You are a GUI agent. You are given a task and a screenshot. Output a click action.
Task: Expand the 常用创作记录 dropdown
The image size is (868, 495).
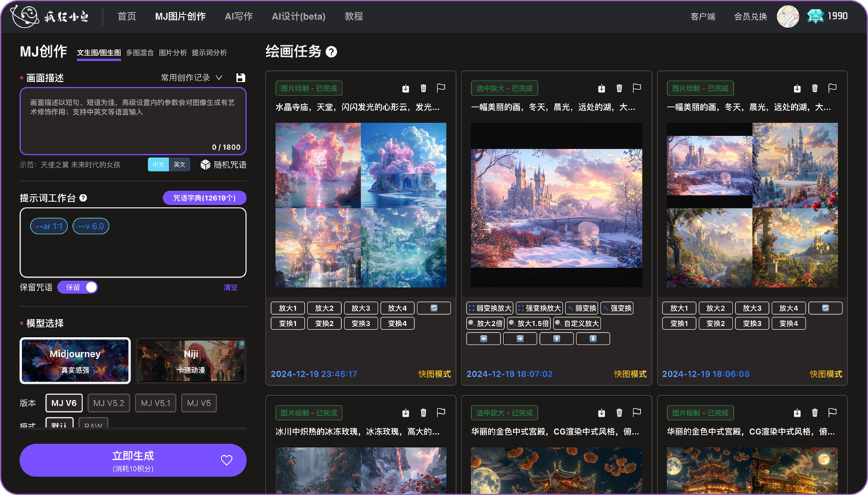click(x=193, y=78)
